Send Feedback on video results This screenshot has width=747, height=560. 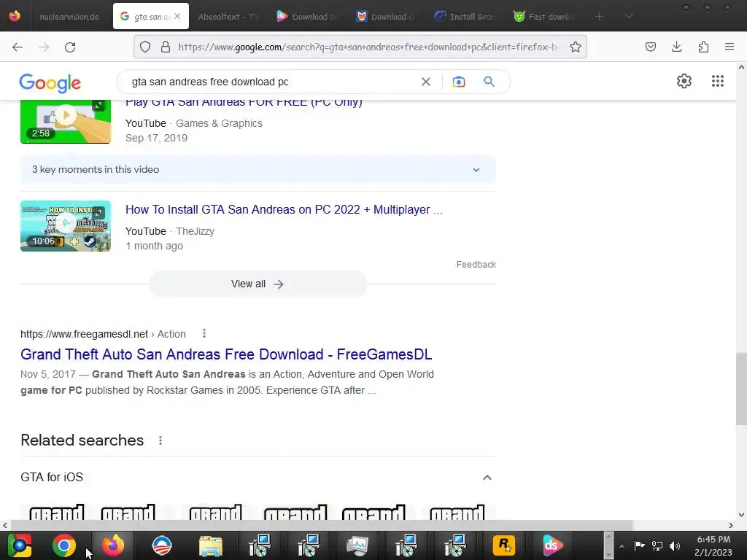476,264
